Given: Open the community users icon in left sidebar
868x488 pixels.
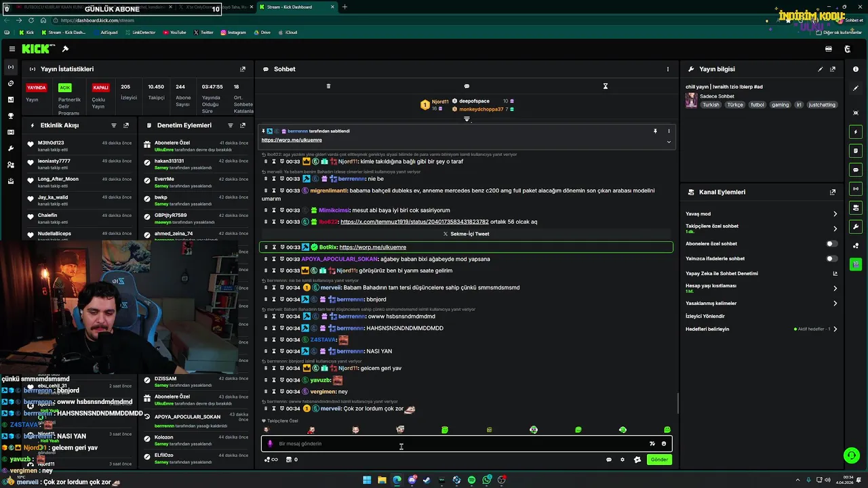Looking at the screenshot, I should tap(11, 165).
